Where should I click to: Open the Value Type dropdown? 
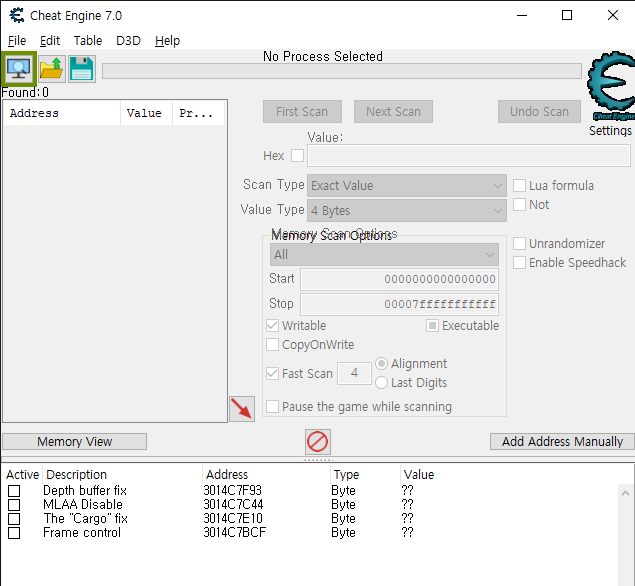tap(407, 210)
